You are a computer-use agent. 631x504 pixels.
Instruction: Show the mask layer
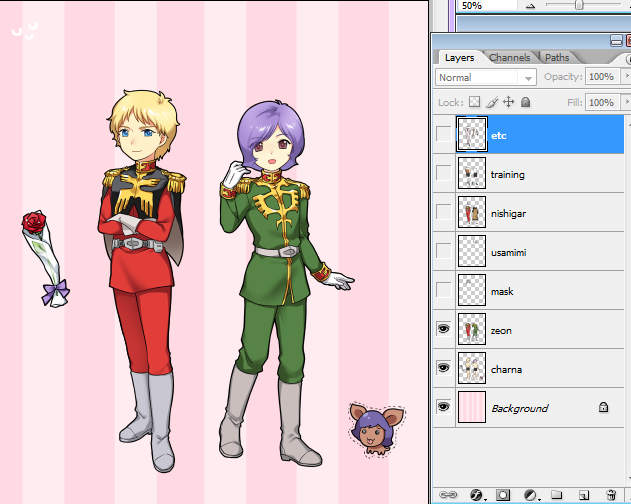click(x=443, y=290)
